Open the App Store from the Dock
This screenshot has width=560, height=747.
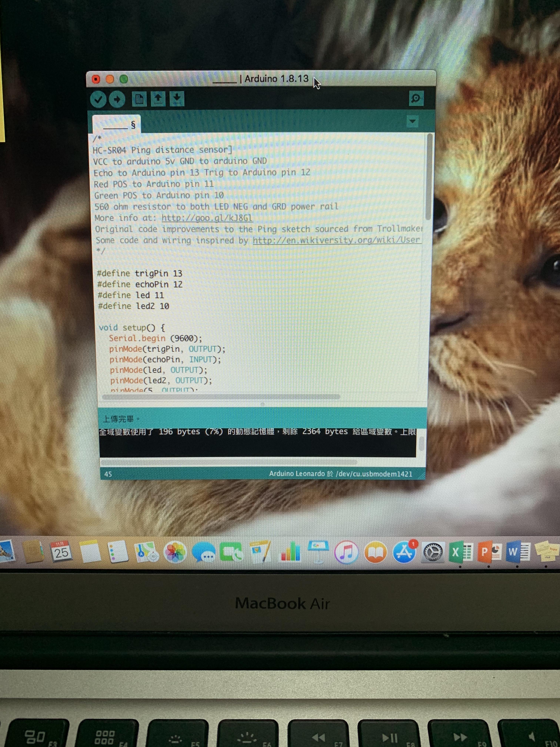404,552
